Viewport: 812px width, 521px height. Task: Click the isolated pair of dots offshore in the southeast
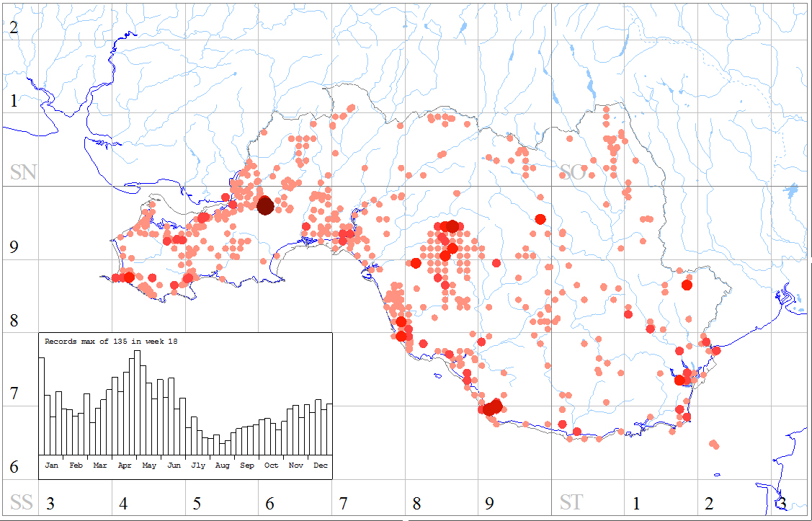[714, 444]
